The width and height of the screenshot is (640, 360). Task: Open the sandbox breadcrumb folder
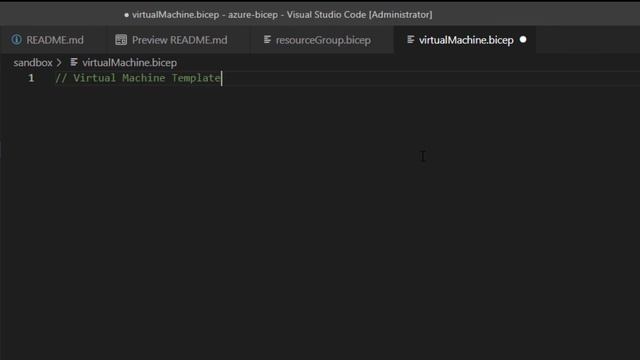click(33, 63)
